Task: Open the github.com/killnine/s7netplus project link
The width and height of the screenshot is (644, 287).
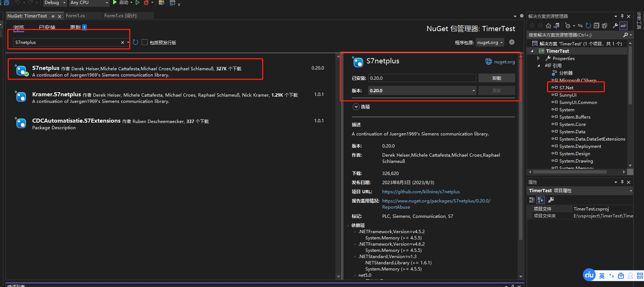Action: tap(421, 192)
